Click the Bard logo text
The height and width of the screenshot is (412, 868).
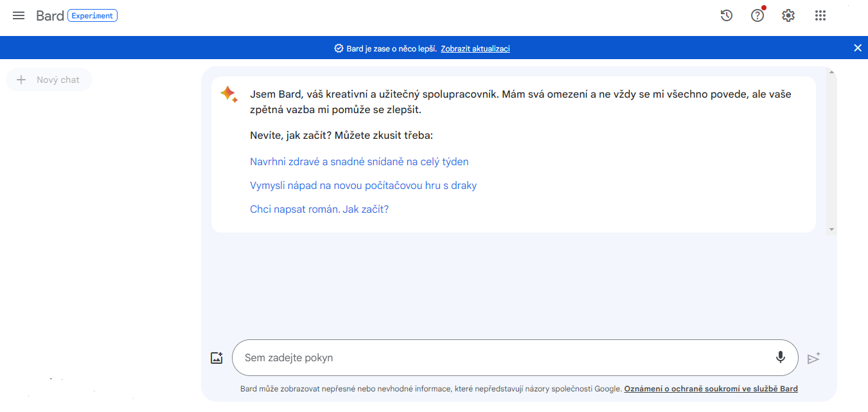pos(49,15)
